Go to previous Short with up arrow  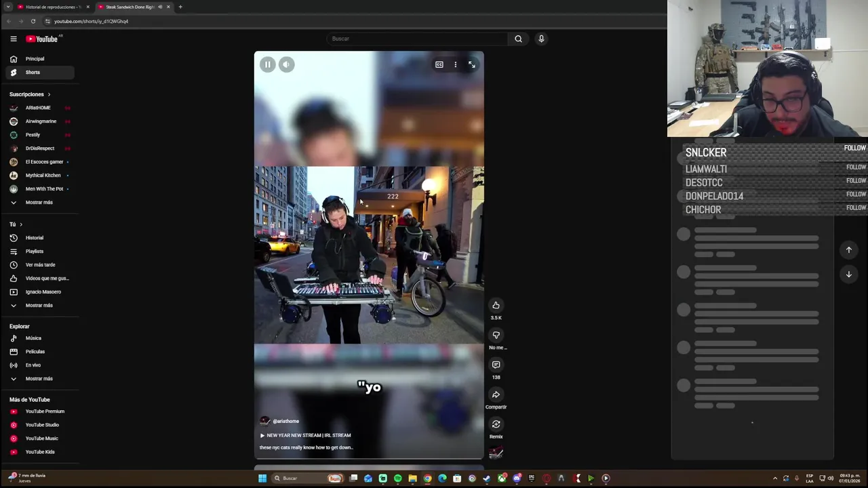tap(848, 250)
